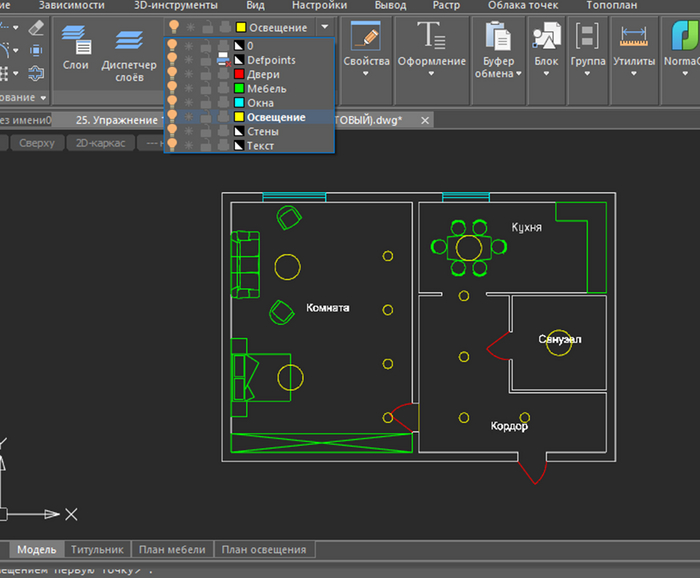Click the 2D-каркас visual style button
This screenshot has width=700, height=578.
(100, 143)
